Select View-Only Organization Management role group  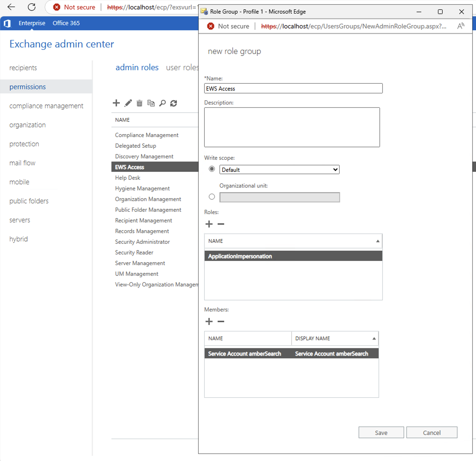pyautogui.click(x=157, y=285)
